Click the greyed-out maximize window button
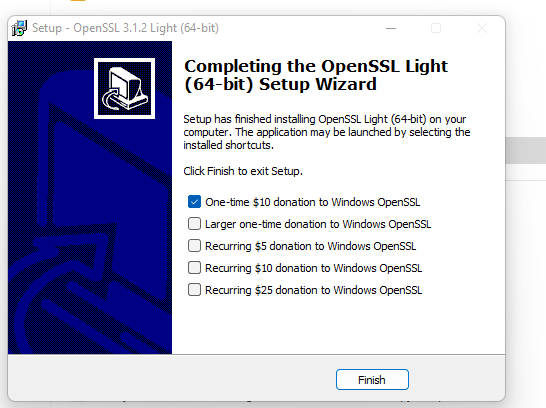 pos(436,28)
